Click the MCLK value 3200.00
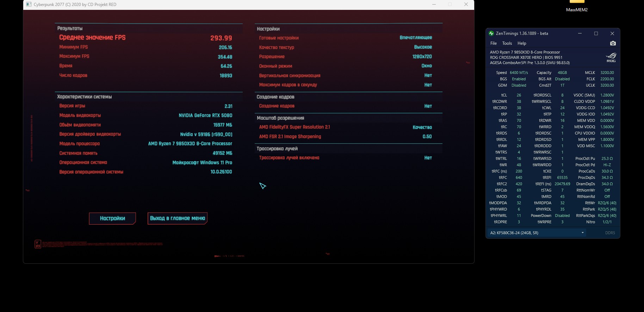644x312 pixels. click(607, 73)
